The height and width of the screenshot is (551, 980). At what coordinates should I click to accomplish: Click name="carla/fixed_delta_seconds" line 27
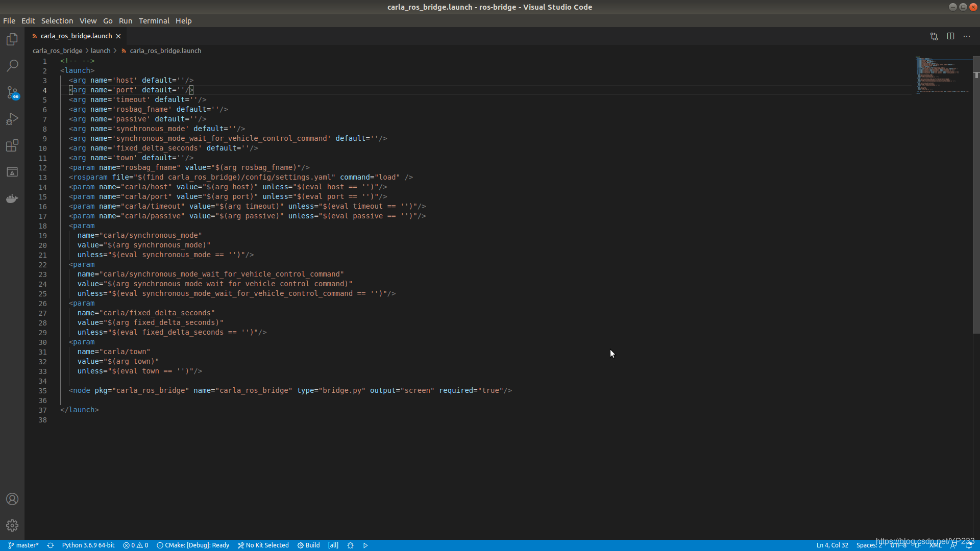146,313
